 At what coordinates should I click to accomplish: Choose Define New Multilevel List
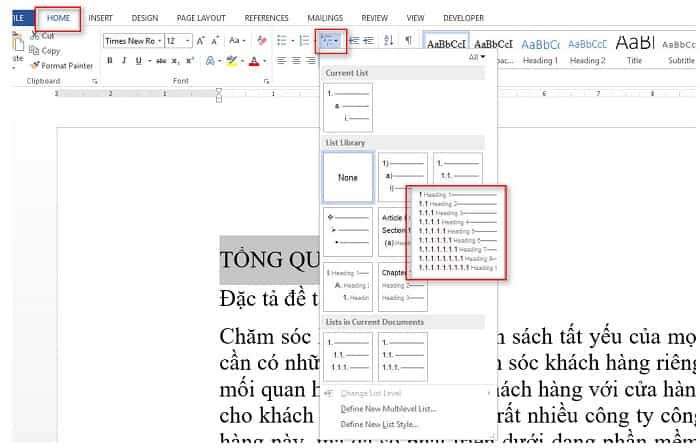point(388,409)
